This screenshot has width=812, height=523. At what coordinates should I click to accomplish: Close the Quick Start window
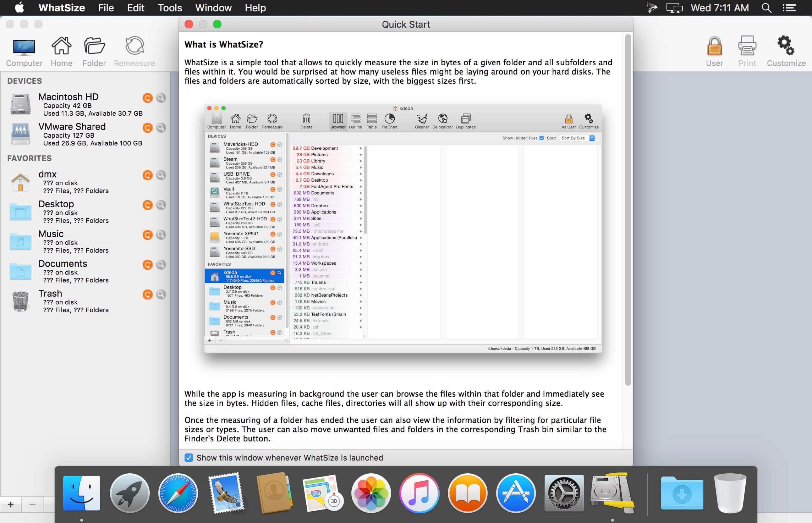pyautogui.click(x=189, y=24)
